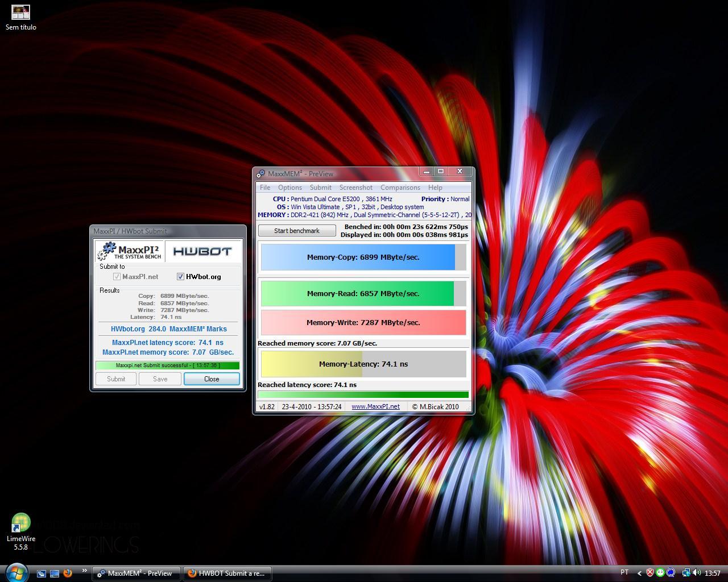Click the Maxxpi.net Submit successful status bar

(x=168, y=365)
